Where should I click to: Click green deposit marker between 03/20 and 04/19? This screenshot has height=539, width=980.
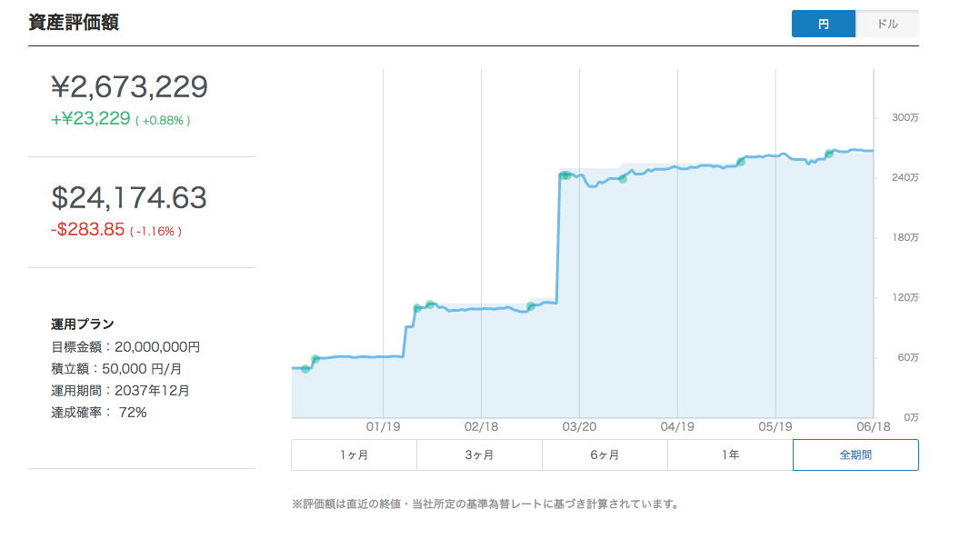click(623, 179)
